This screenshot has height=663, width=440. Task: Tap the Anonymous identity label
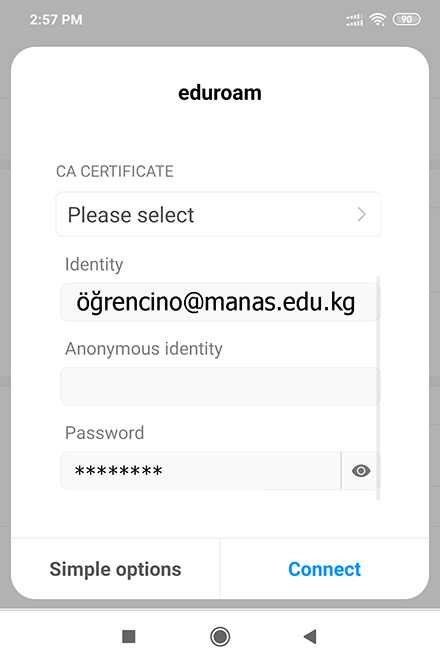tap(144, 349)
